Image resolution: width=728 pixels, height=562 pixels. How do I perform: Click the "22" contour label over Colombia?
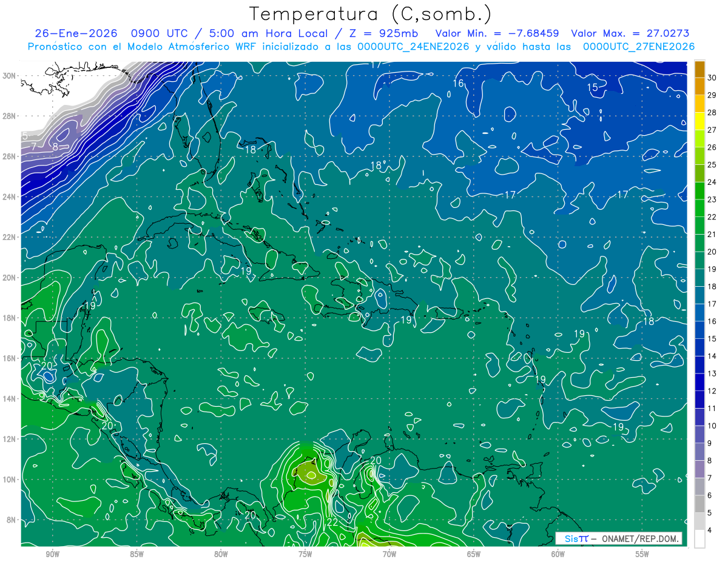click(x=332, y=522)
